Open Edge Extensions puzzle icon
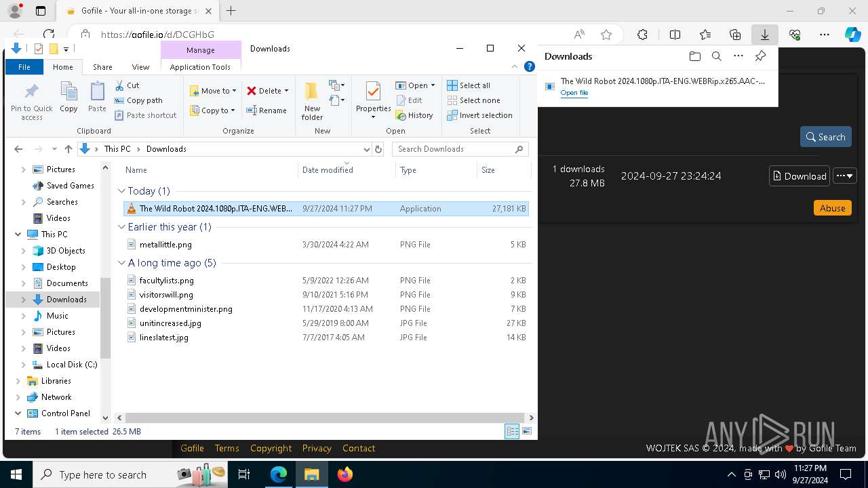The image size is (868, 488). [x=642, y=35]
